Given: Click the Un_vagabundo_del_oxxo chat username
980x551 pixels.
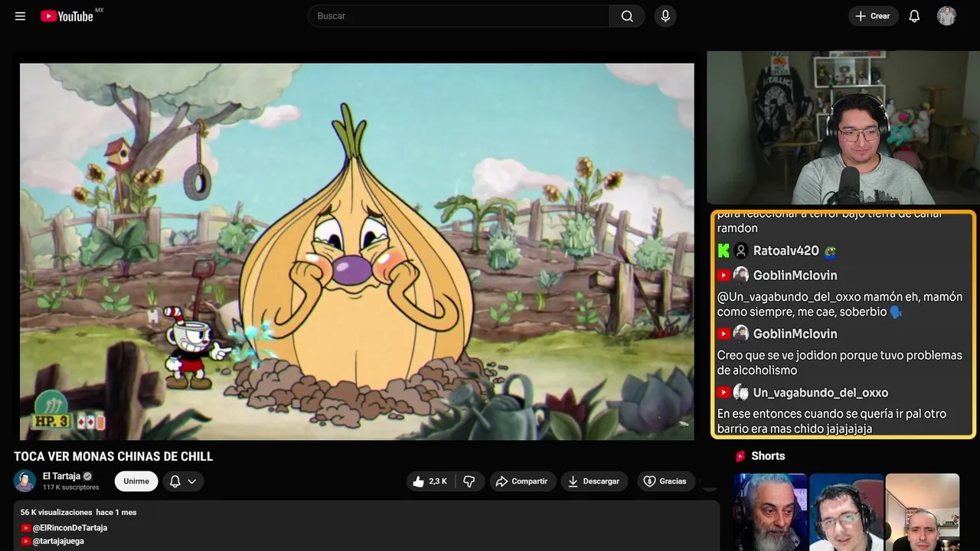Looking at the screenshot, I should [821, 393].
